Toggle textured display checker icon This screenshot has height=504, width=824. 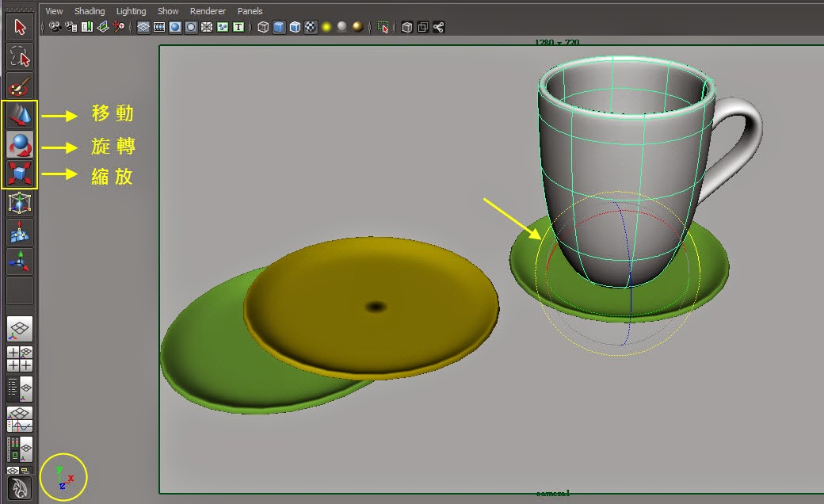click(311, 27)
